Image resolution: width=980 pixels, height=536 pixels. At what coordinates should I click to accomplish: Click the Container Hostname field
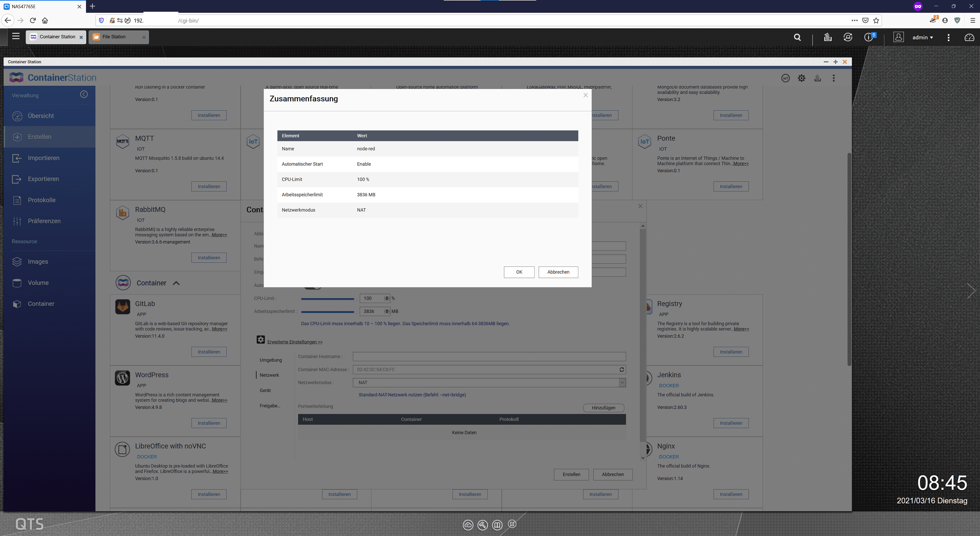tap(489, 356)
